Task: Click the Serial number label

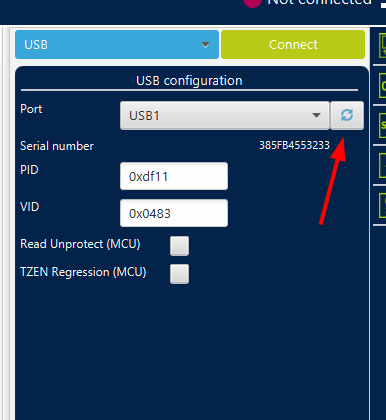Action: pyautogui.click(x=57, y=146)
